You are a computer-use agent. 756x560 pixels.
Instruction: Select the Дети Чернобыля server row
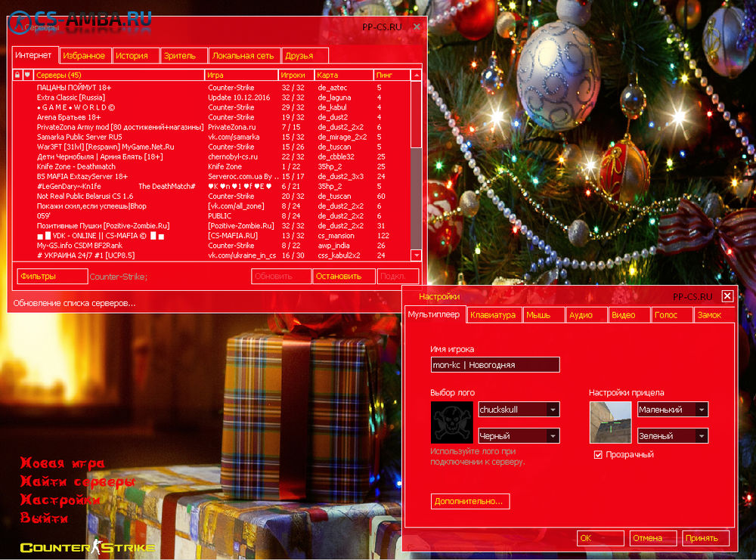pos(212,156)
